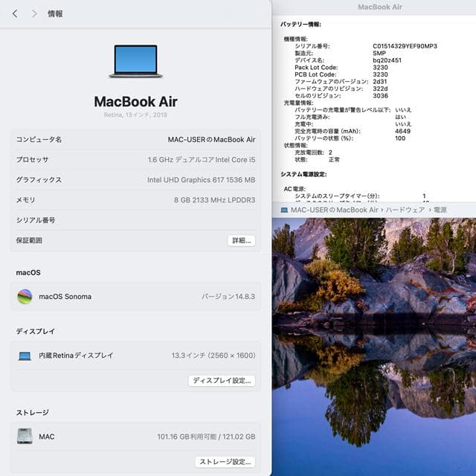This screenshot has width=476, height=476.
Task: Click the laptop icon in the System Information path bar
Action: [x=284, y=210]
